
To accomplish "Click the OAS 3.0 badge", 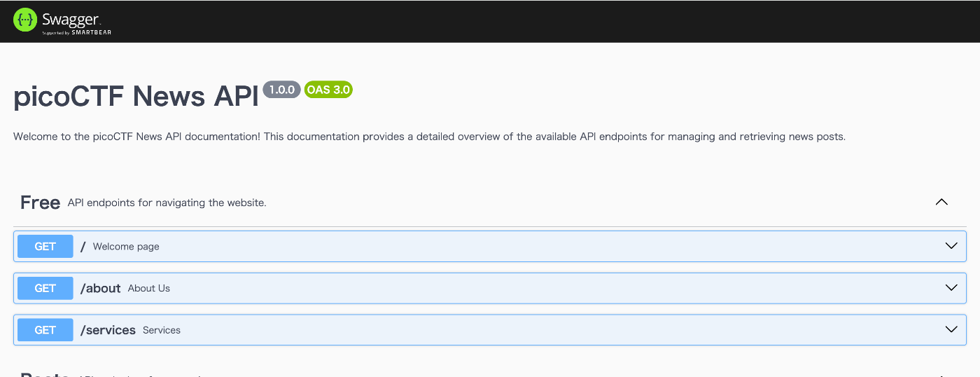I will (x=328, y=90).
